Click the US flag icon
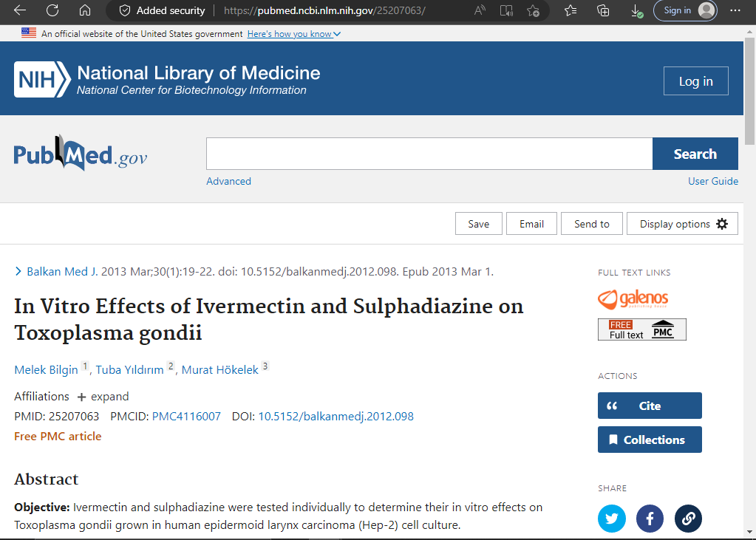756x540 pixels. click(x=29, y=33)
